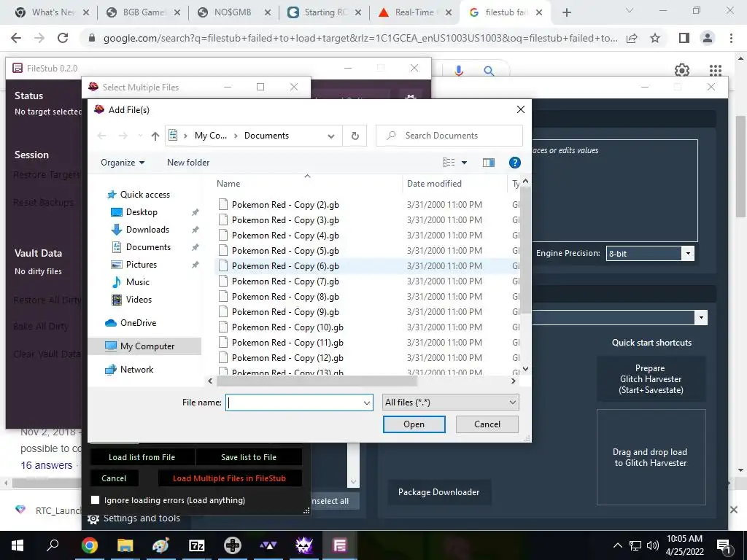Click Save list to File button
The image size is (747, 560).
249,457
